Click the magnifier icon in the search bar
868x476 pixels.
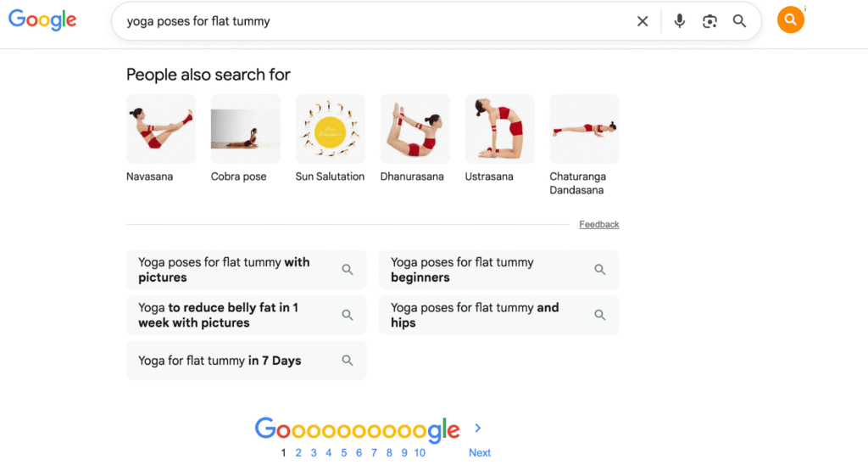739,21
